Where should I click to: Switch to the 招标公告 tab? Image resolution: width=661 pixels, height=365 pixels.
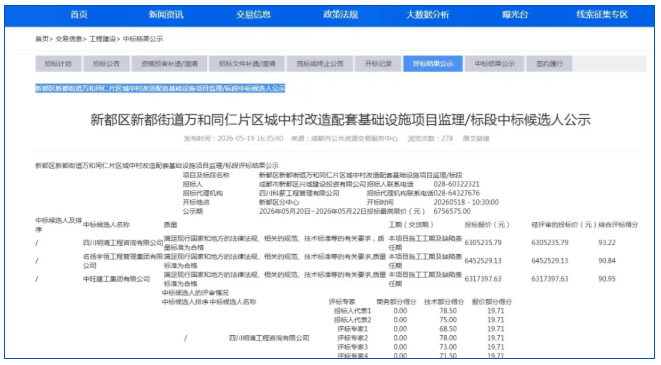[106, 64]
